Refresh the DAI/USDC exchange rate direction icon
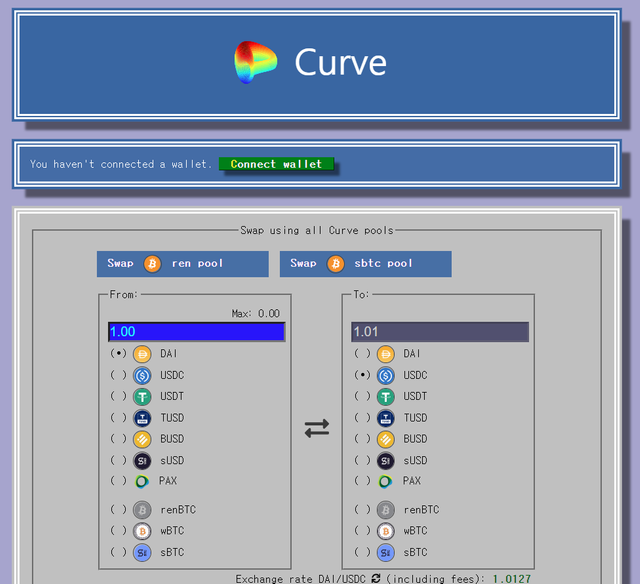This screenshot has width=640, height=584. point(376,578)
